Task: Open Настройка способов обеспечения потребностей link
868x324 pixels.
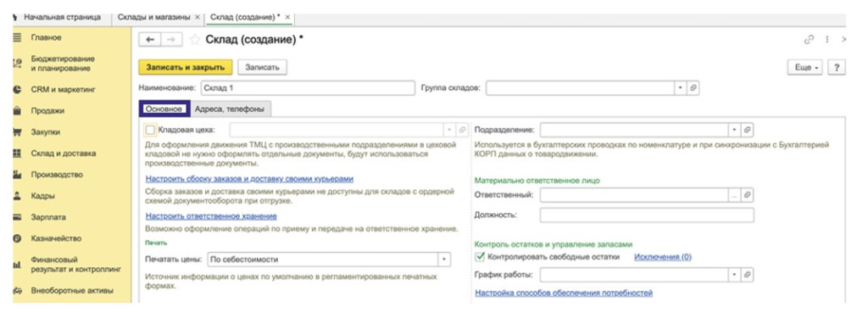Action: (564, 293)
